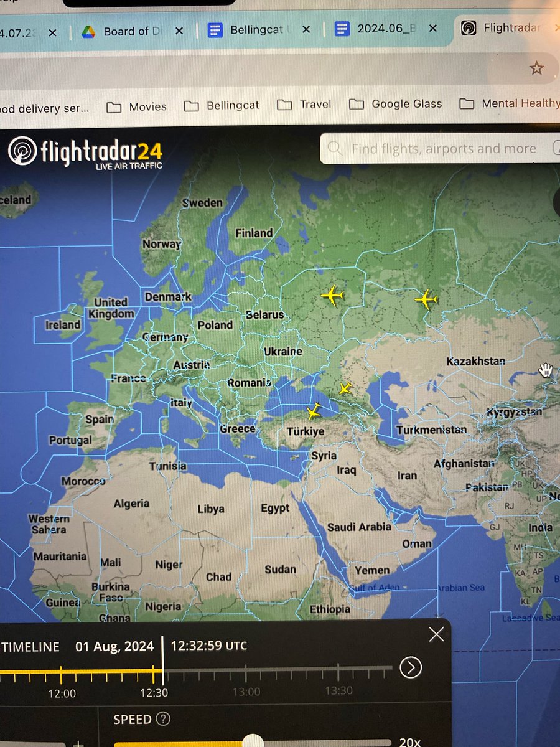The image size is (560, 747).
Task: Click the Norway map label
Action: click(x=161, y=244)
